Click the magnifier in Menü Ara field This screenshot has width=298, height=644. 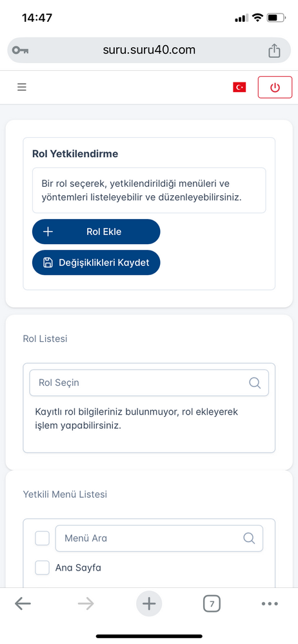249,538
